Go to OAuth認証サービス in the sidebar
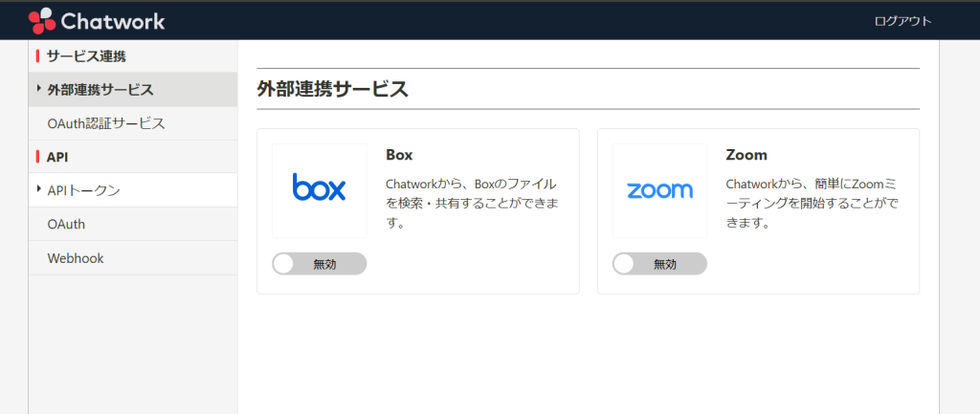980x414 pixels. (105, 123)
